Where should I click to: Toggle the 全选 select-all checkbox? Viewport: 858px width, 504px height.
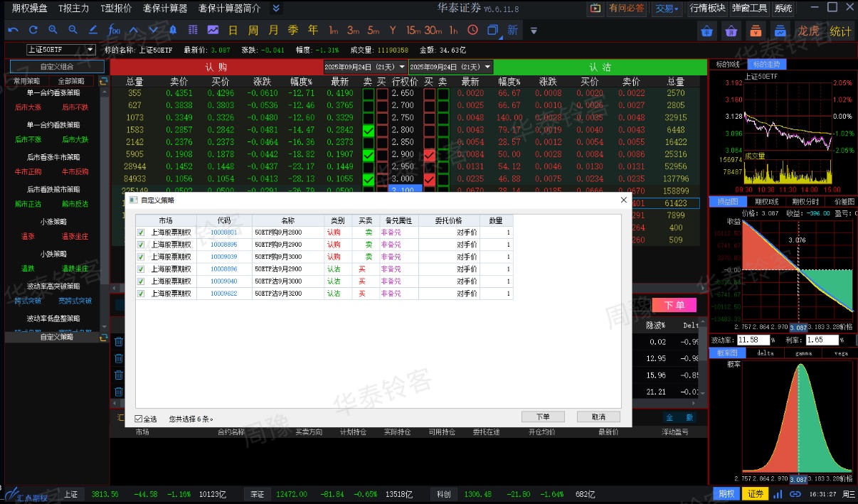(139, 419)
